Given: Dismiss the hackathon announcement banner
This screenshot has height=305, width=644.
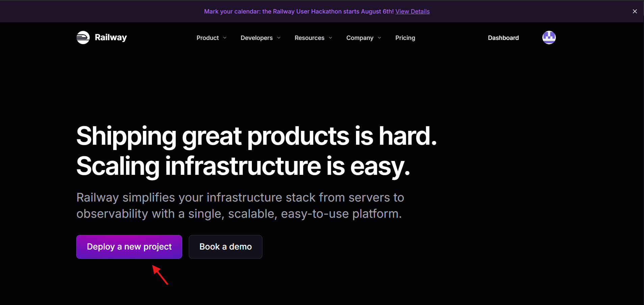Looking at the screenshot, I should tap(635, 11).
